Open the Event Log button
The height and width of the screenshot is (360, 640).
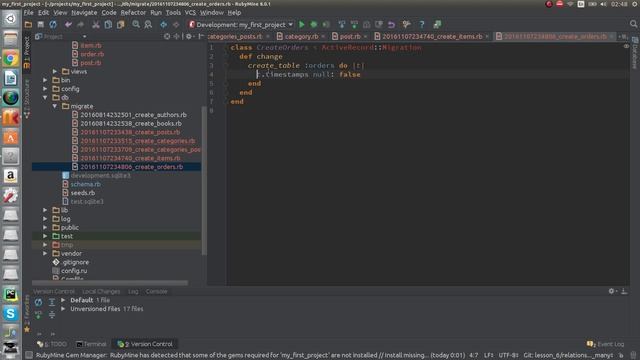[x=606, y=344]
